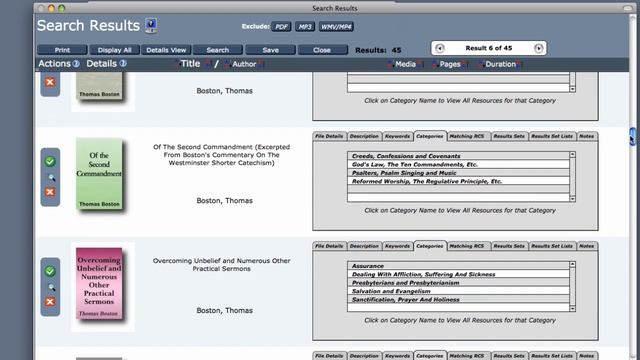The image size is (640, 360).
Task: Click the Display All button
Action: pyautogui.click(x=115, y=50)
